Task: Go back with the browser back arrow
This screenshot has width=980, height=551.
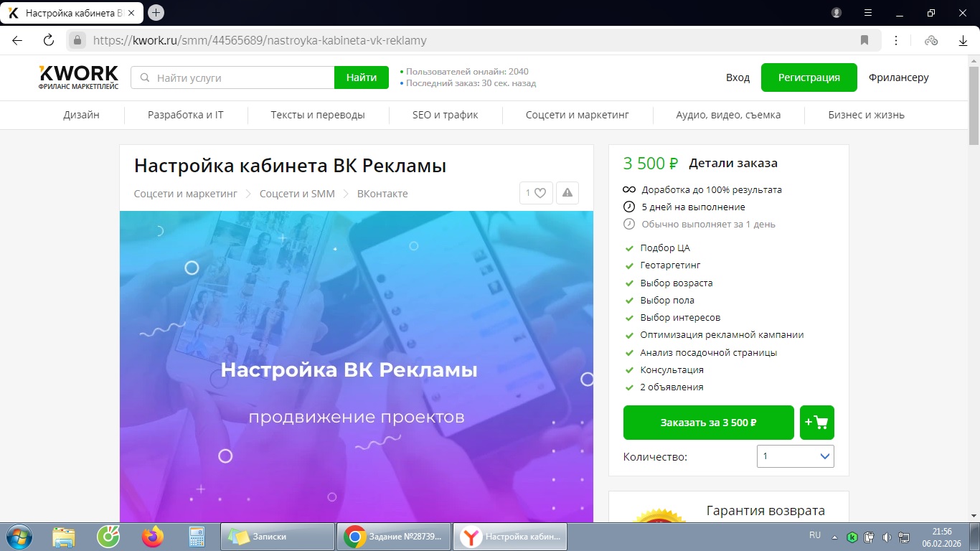Action: point(17,40)
